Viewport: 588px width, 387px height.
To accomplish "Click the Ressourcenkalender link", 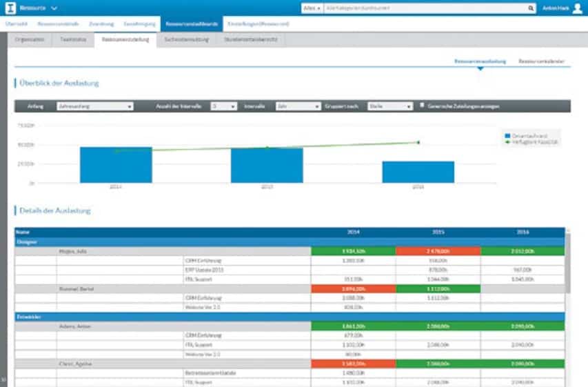I will 541,61.
